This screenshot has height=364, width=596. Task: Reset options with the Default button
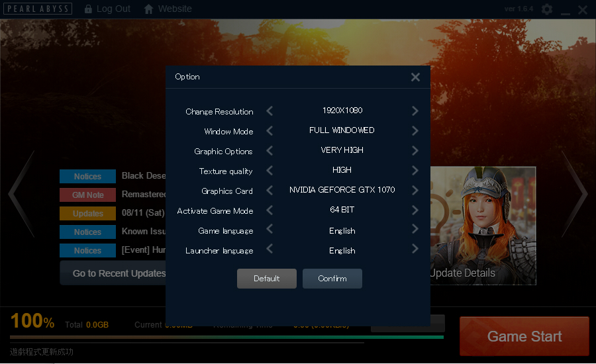coord(266,279)
